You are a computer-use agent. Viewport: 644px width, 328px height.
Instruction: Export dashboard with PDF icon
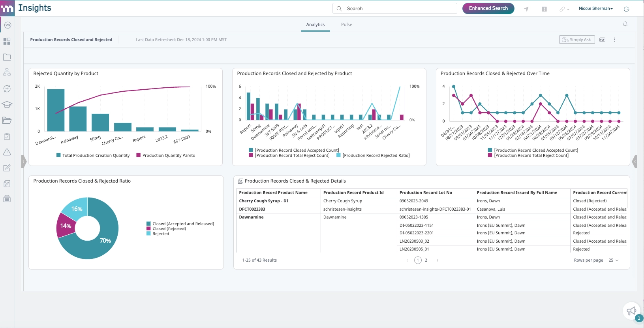tap(602, 40)
